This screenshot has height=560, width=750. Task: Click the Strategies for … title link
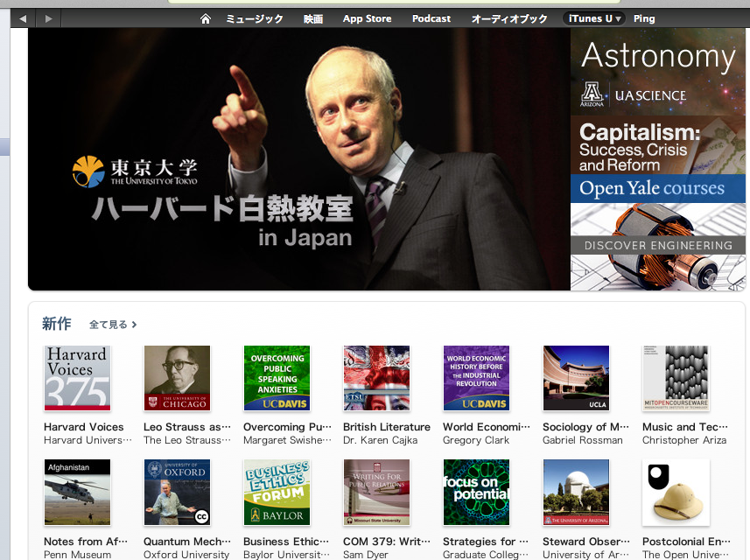tap(486, 542)
